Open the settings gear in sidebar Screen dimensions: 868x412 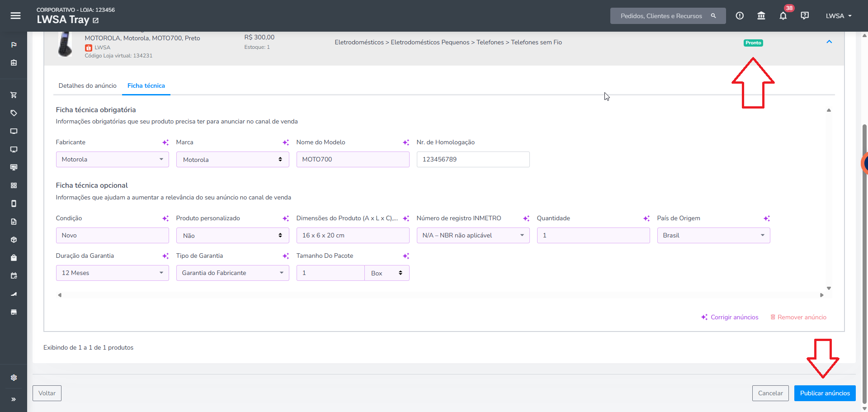click(x=14, y=378)
